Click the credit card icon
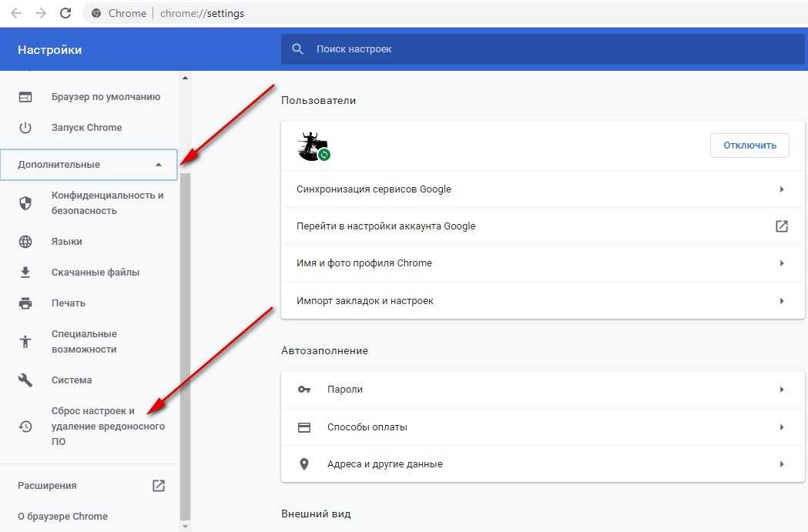 point(304,427)
